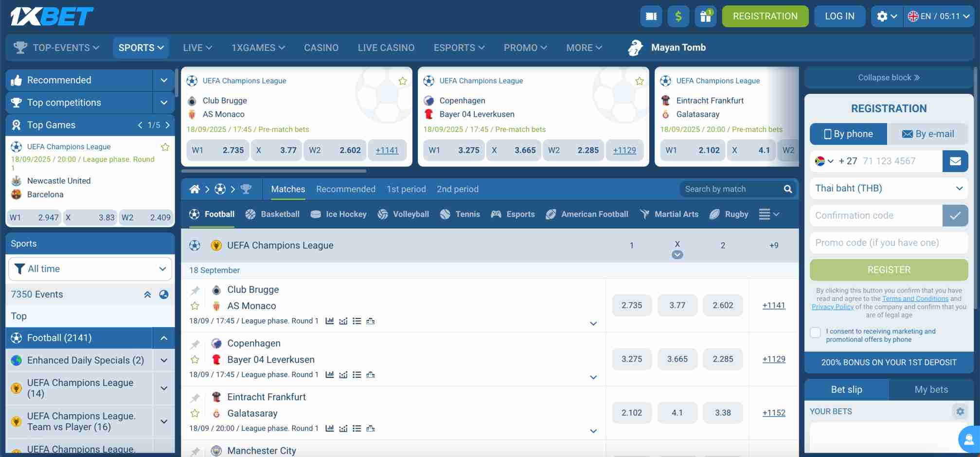Collapse the Football (2141) category
The width and height of the screenshot is (980, 457).
[x=164, y=337]
